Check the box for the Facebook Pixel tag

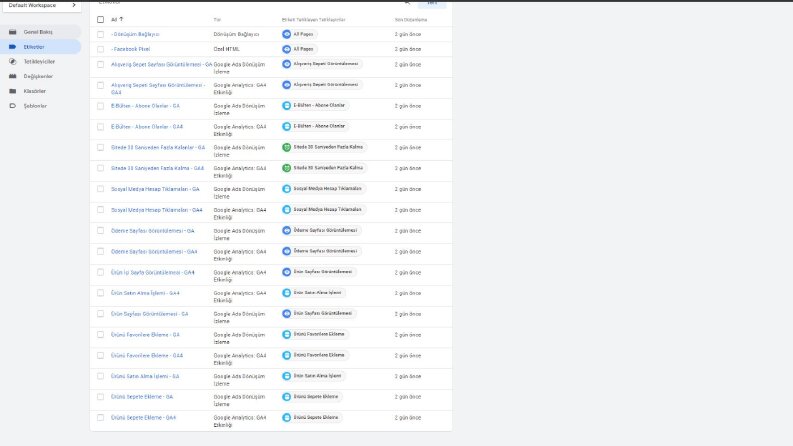point(100,49)
